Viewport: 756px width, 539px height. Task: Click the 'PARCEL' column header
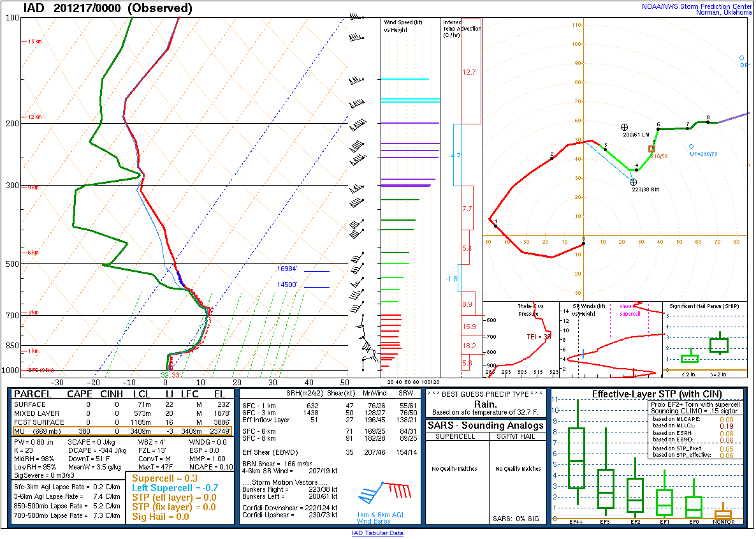(33, 394)
